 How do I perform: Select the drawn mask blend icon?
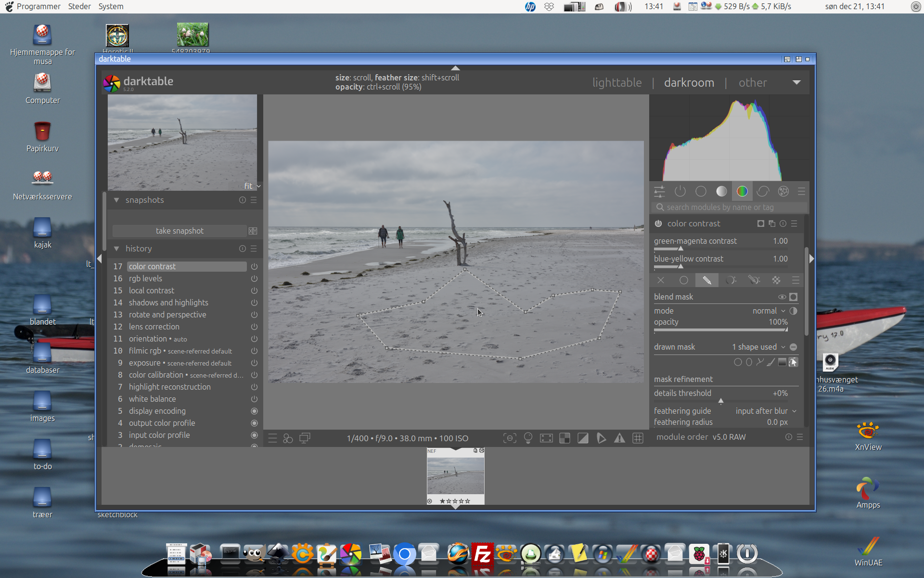[706, 280]
